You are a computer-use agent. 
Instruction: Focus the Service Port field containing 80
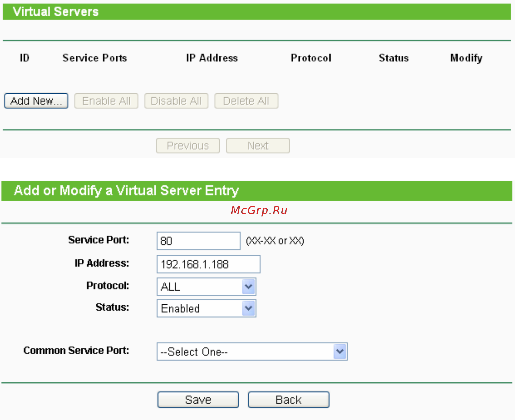(x=199, y=241)
